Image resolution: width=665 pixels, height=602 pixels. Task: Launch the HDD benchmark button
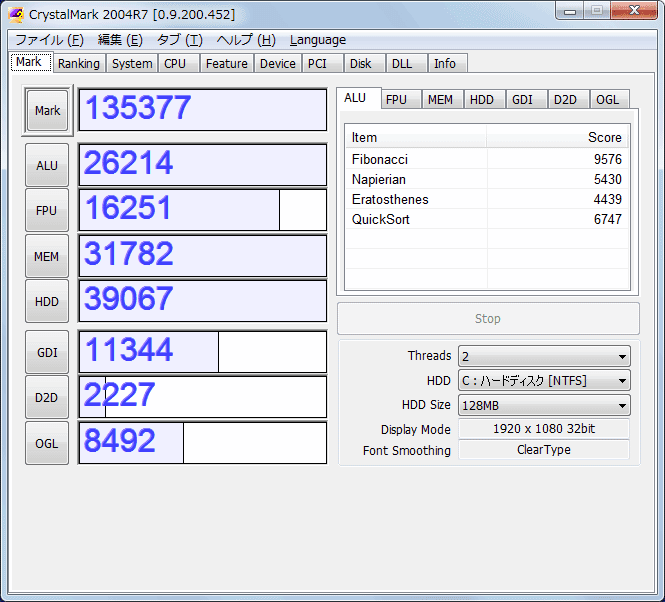pyautogui.click(x=47, y=301)
